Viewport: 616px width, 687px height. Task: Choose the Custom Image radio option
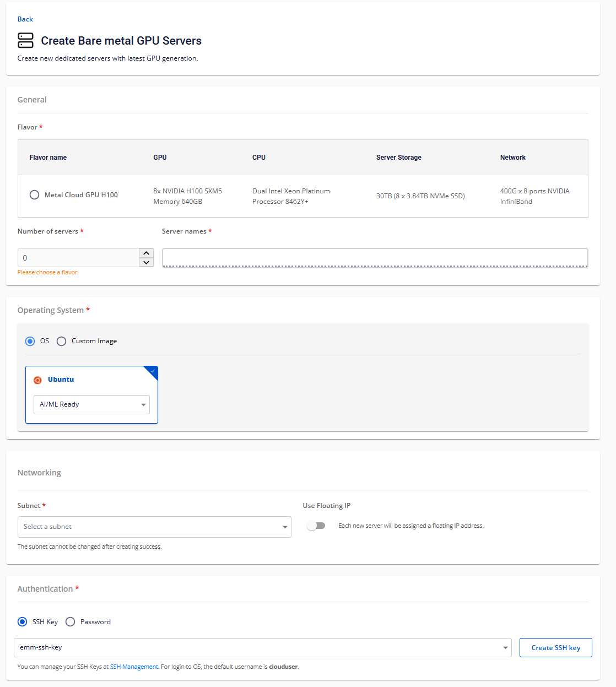62,342
